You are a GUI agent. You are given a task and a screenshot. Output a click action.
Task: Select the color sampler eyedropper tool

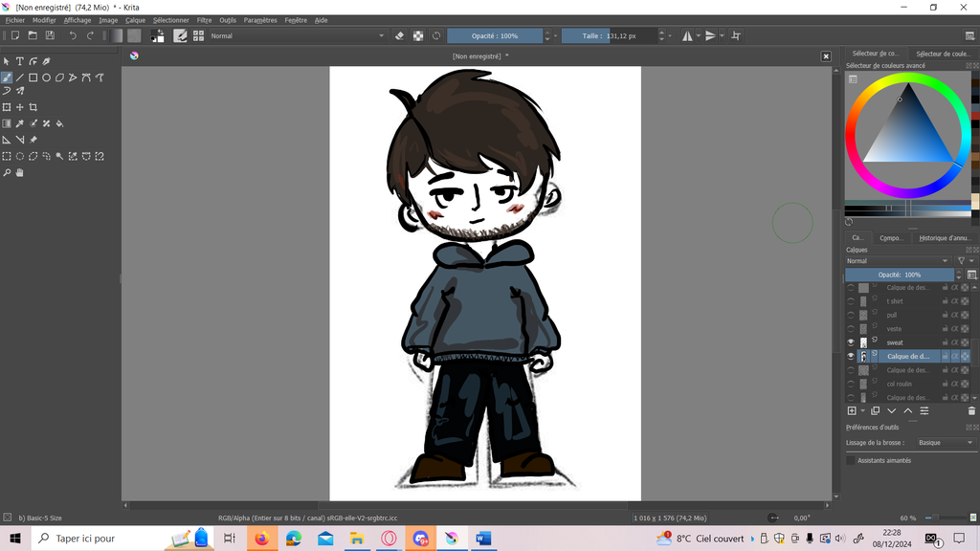(19, 123)
